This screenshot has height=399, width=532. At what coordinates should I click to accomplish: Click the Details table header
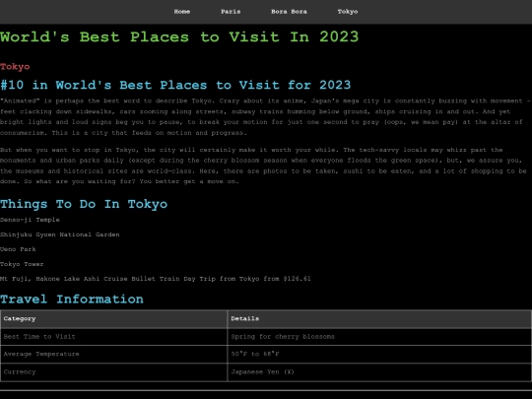coord(379,319)
